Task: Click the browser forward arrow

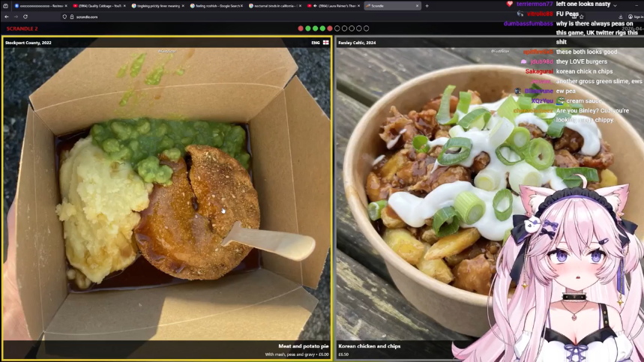Action: (16, 16)
